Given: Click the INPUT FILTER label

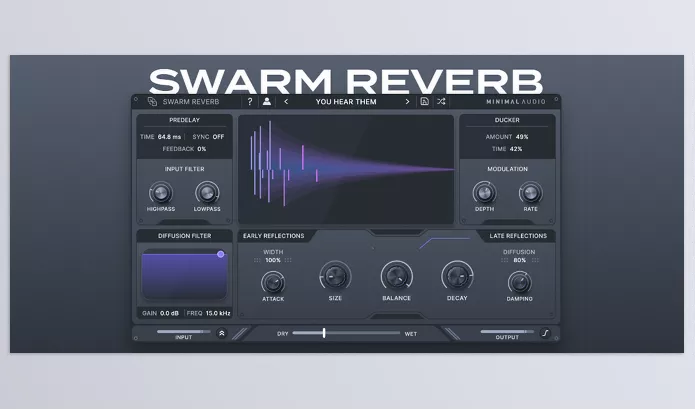Looking at the screenshot, I should (184, 169).
